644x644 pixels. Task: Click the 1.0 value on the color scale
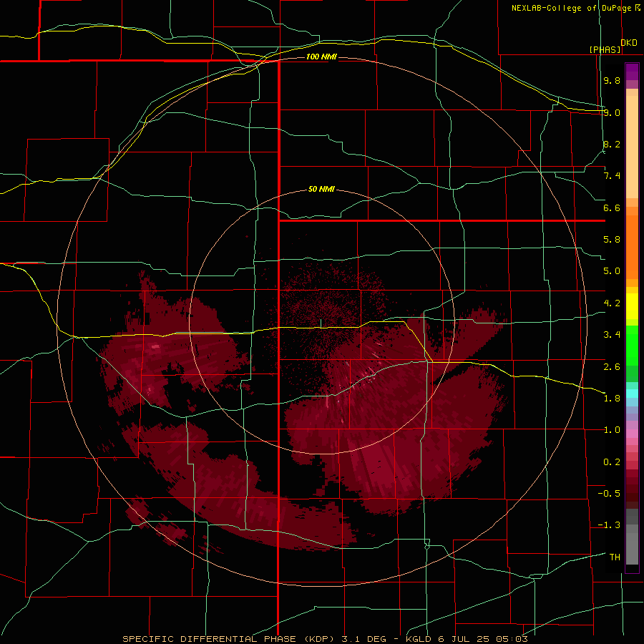coord(612,430)
